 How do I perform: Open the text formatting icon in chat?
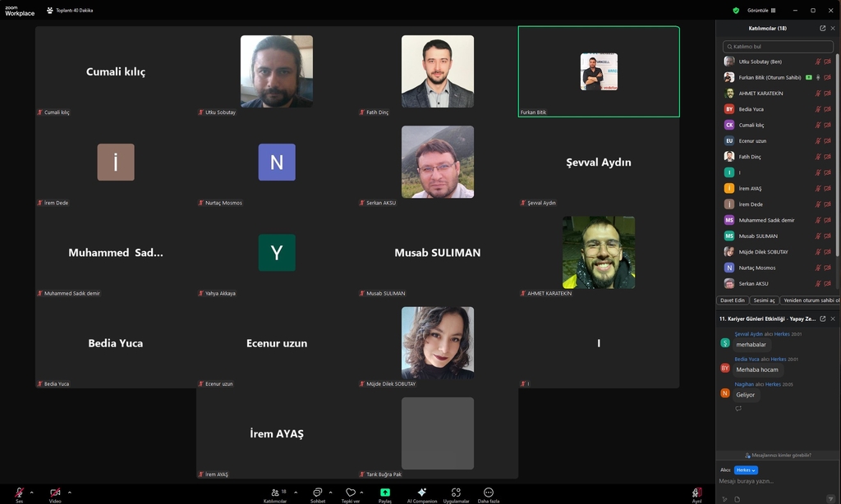click(724, 499)
